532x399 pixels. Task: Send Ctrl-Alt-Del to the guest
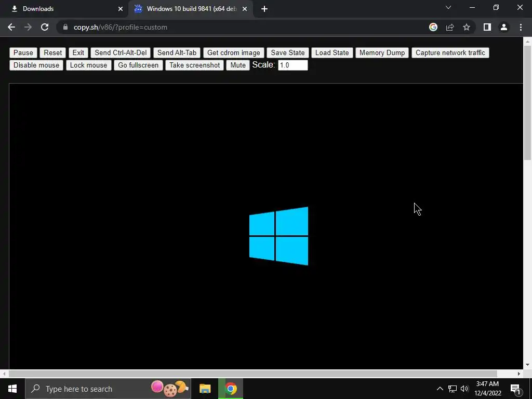[x=121, y=53]
